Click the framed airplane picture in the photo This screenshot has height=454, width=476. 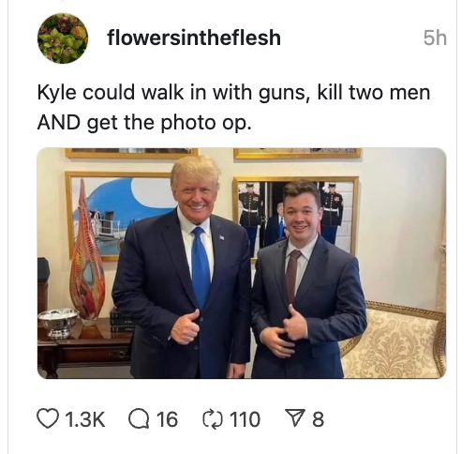click(120, 216)
